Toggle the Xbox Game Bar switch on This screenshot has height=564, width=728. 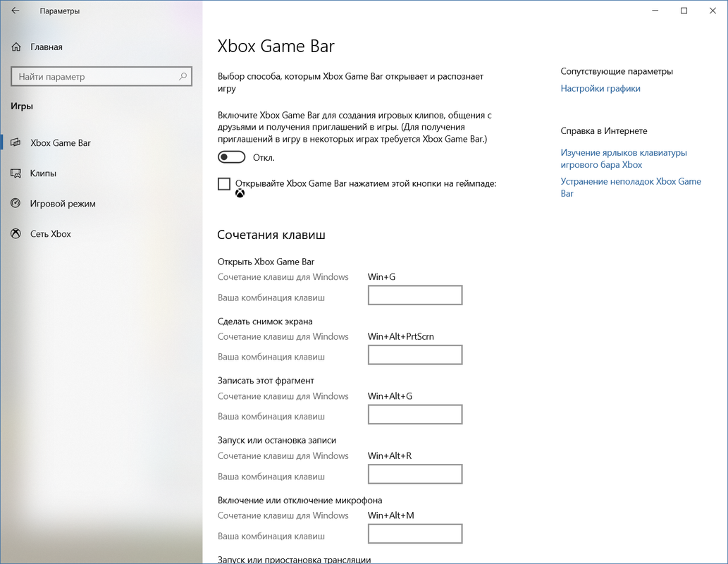click(231, 157)
